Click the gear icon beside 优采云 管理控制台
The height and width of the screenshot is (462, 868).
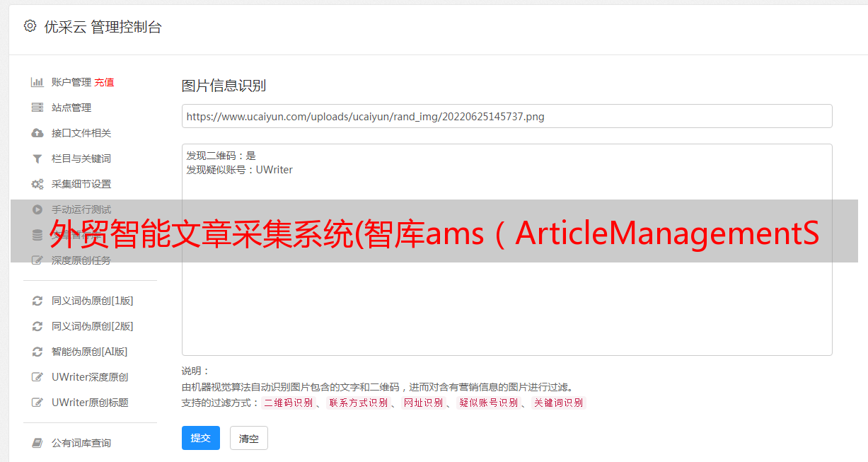(30, 26)
